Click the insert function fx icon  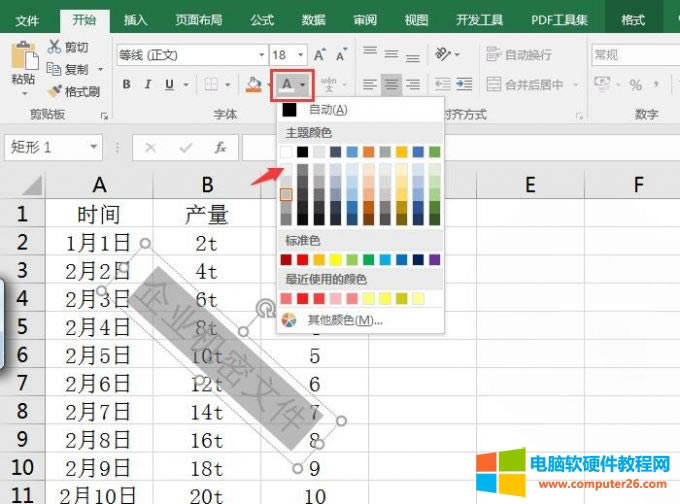coord(221,147)
